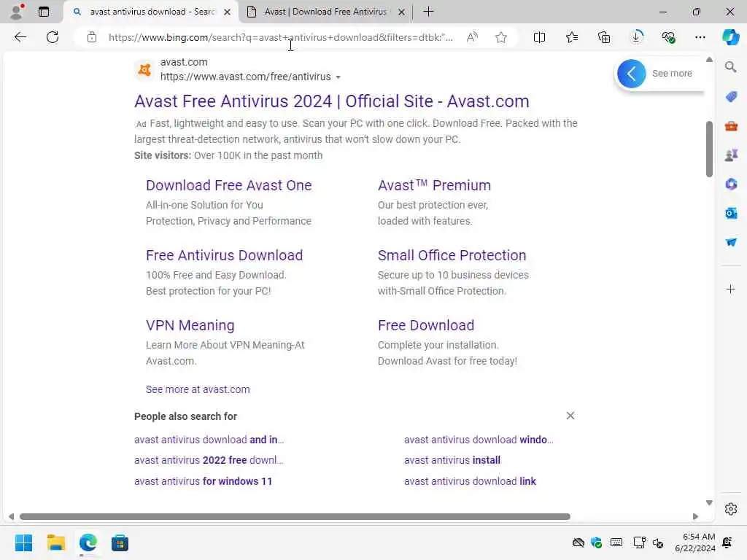
Task: Select suggestion avast antivirus install
Action: coord(452,460)
